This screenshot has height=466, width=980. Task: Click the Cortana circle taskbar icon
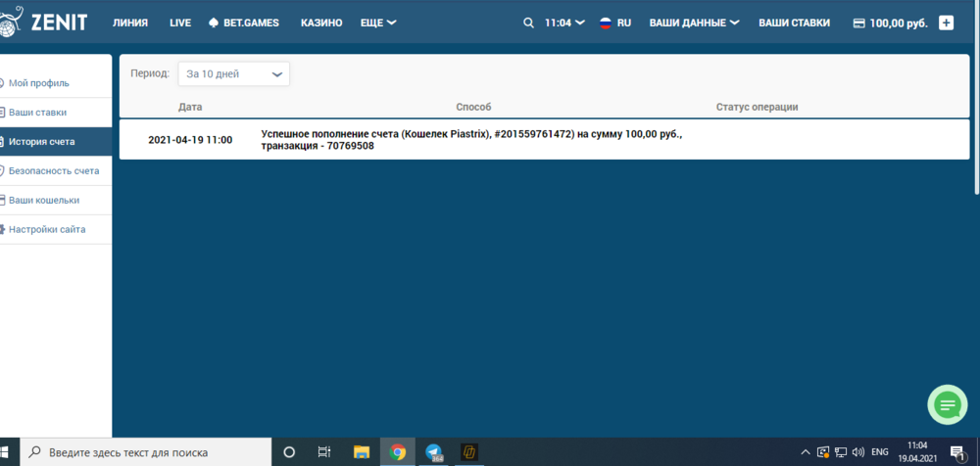point(289,452)
